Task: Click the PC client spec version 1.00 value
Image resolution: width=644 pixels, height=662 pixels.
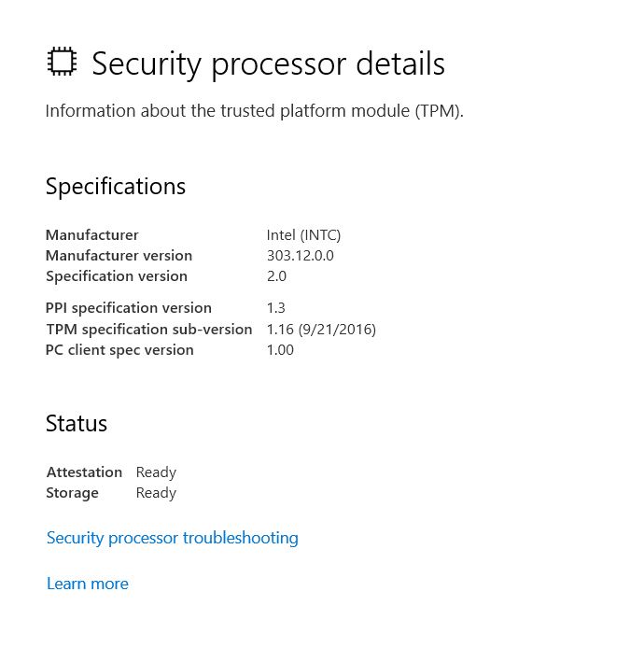Action: (280, 350)
